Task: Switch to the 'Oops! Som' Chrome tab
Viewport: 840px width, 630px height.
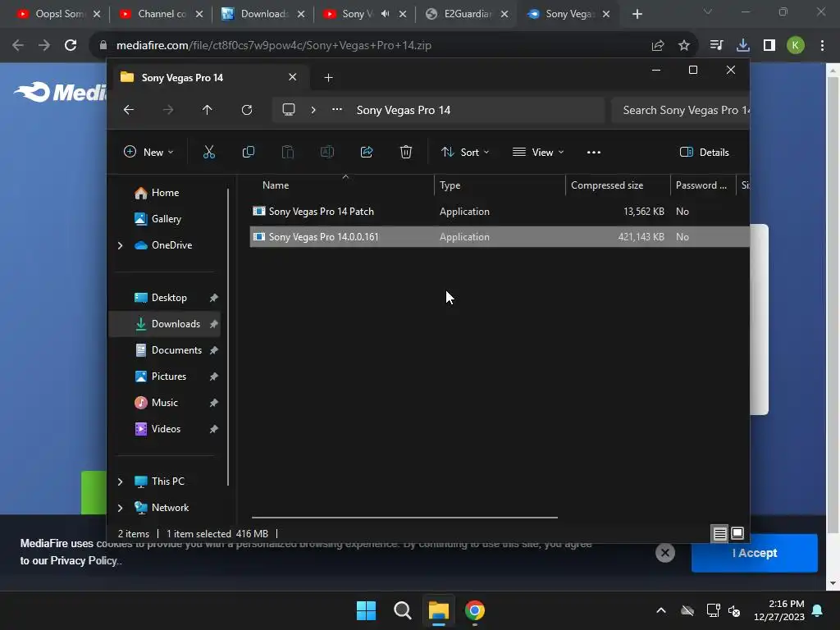Action: tap(58, 14)
